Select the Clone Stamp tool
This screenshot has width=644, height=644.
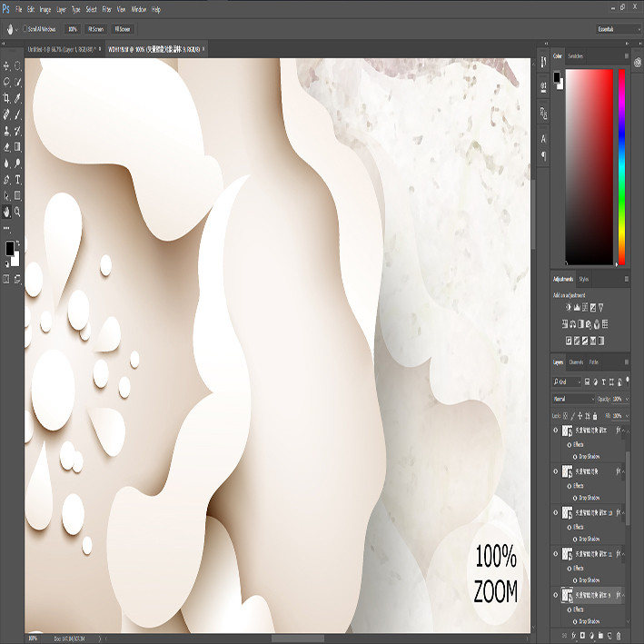tap(6, 131)
